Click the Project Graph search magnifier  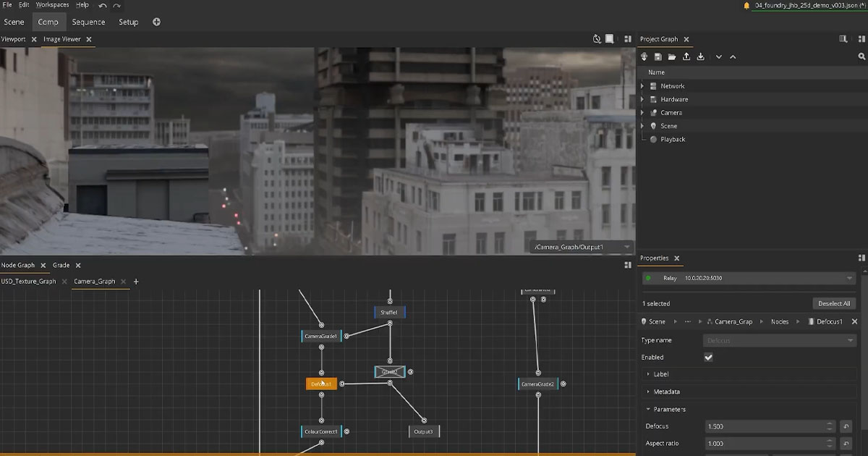[861, 56]
